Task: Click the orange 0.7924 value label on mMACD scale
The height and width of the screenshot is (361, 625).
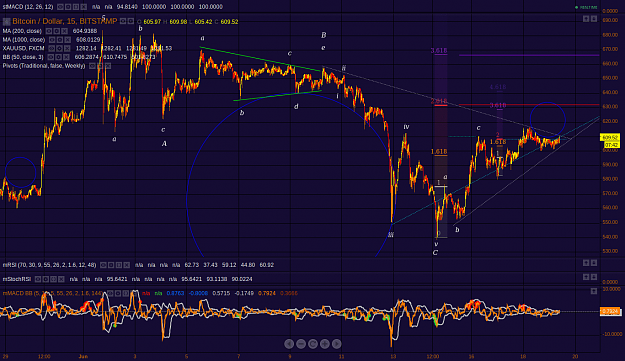Action: point(610,311)
